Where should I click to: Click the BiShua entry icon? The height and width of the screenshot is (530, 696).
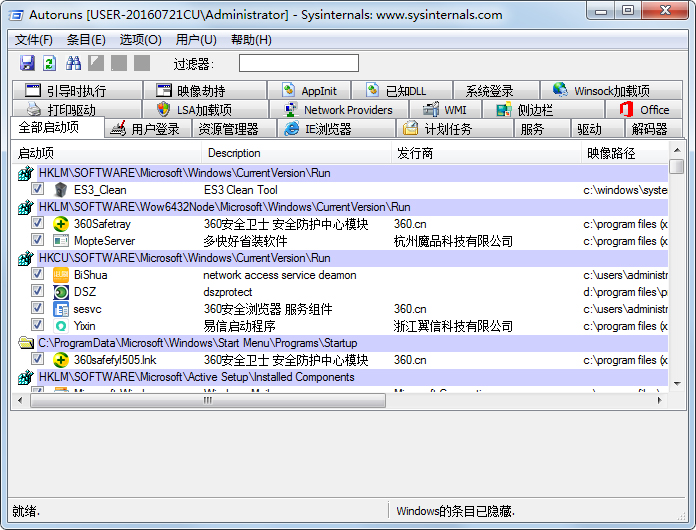(60, 275)
